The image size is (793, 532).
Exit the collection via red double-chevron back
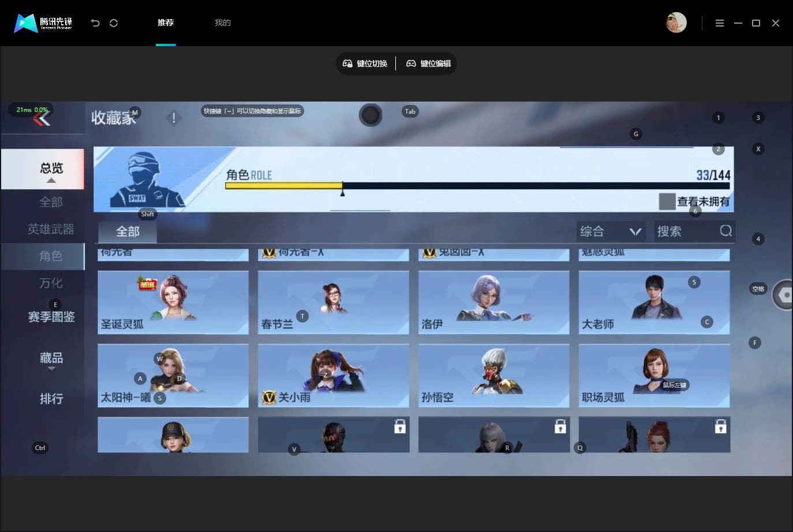[42, 119]
